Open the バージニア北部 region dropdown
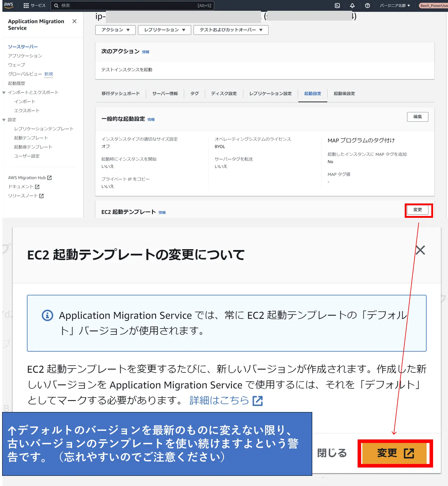This screenshot has width=448, height=486. pyautogui.click(x=395, y=5)
